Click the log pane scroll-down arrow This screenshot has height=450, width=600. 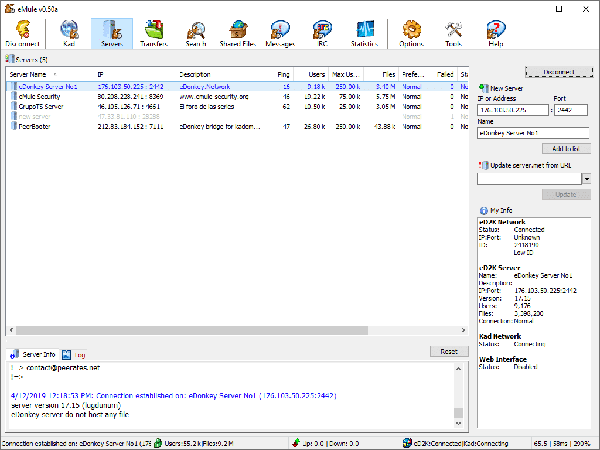pyautogui.click(x=458, y=423)
